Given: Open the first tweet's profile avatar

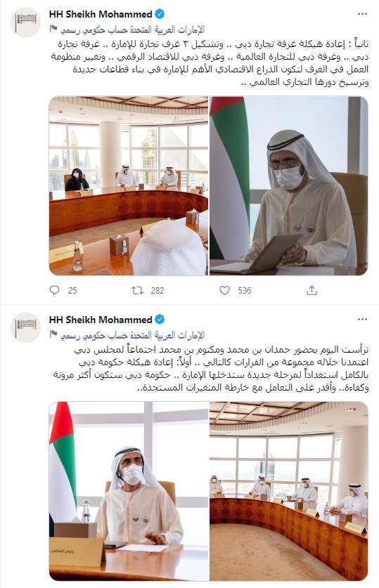Looking at the screenshot, I should pyautogui.click(x=25, y=22).
